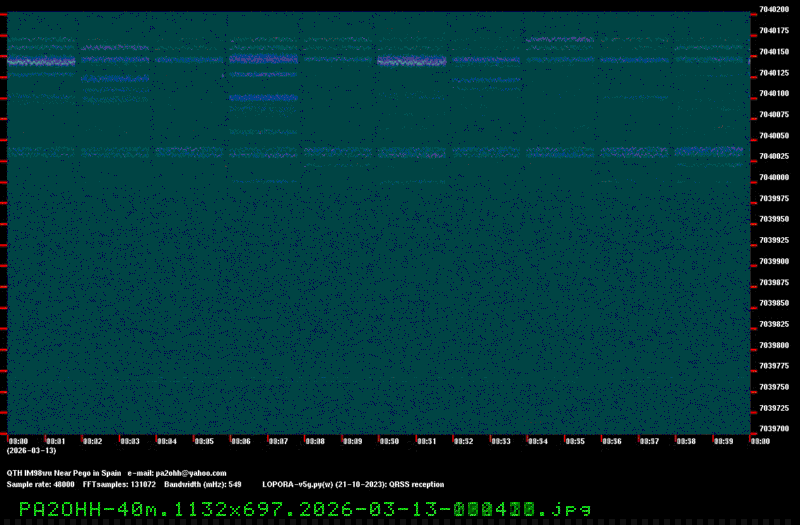Viewport: 800px width, 525px height.
Task: Click the pa2ohh@yahoo.com email address
Action: [190, 473]
